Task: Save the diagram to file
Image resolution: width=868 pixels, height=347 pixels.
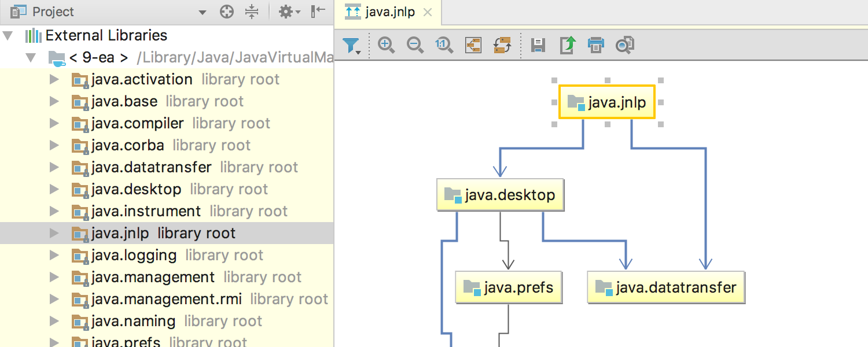Action: coord(538,45)
